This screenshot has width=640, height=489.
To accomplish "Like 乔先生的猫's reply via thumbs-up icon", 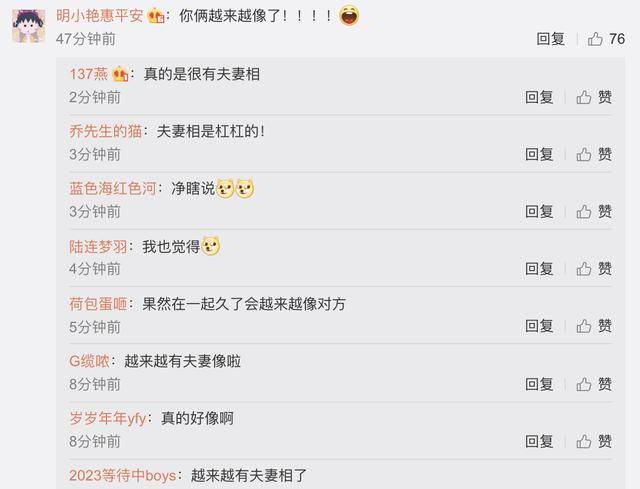I will click(584, 154).
